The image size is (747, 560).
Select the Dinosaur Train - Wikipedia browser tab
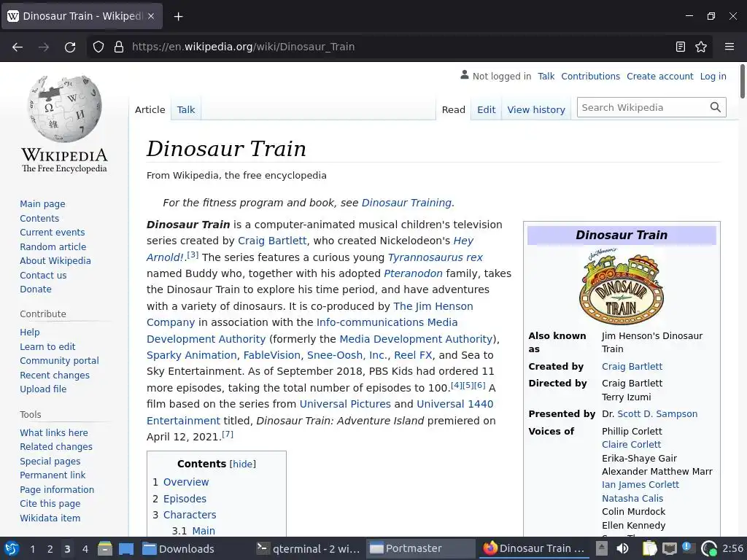82,16
